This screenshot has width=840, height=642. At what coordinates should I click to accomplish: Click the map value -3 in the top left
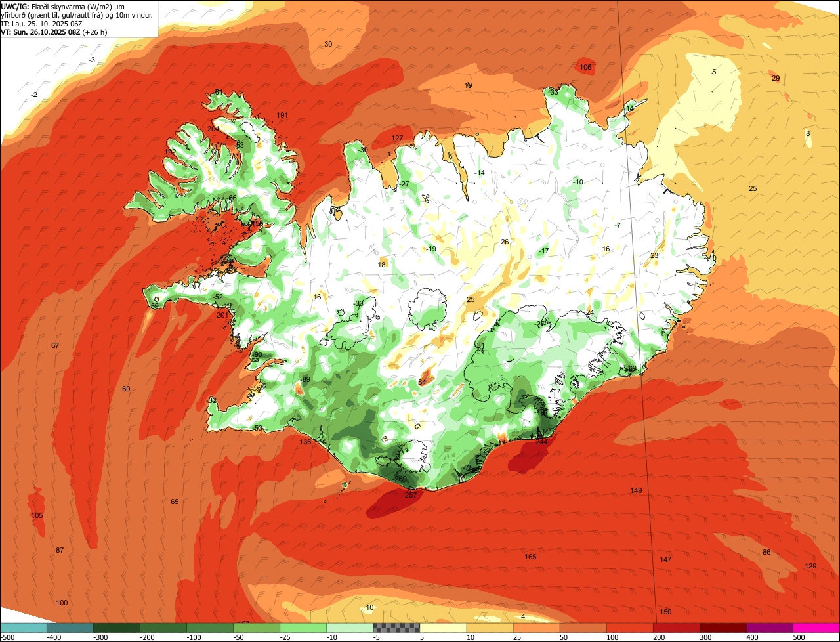92,60
